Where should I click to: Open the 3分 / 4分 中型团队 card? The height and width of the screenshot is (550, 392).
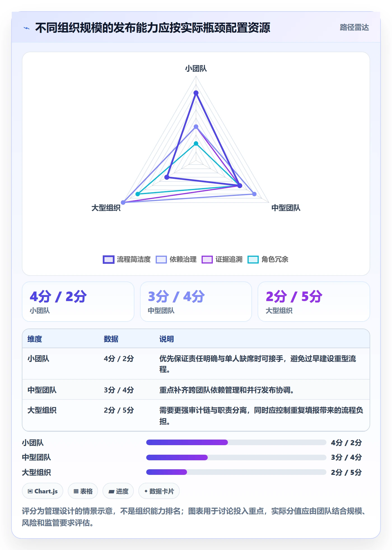[196, 302]
